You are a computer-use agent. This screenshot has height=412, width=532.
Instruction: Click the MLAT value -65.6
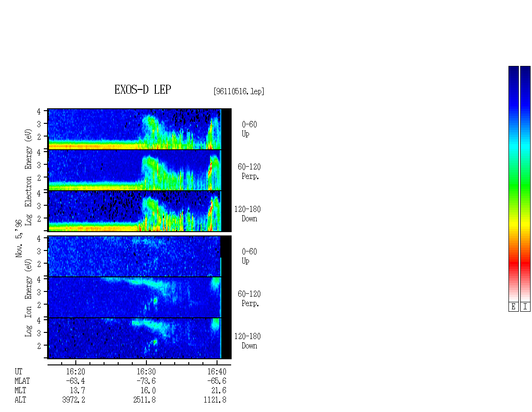pyautogui.click(x=217, y=381)
